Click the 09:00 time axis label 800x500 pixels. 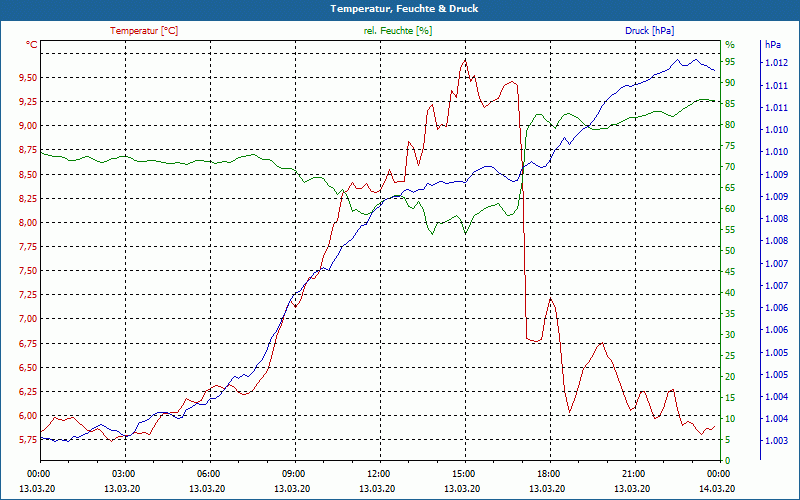tap(293, 474)
